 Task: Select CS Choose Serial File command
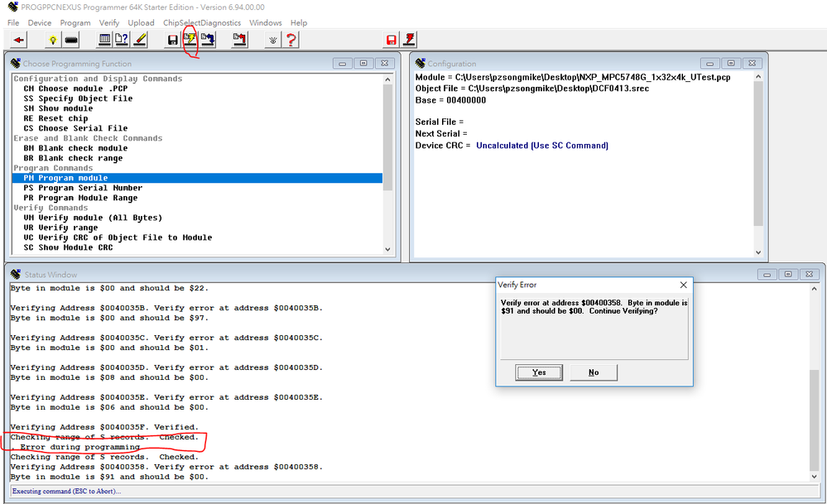[x=75, y=128]
